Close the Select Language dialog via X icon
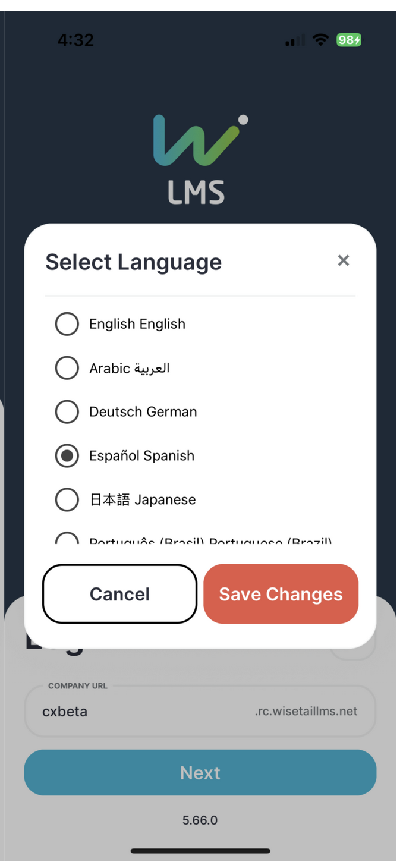The image size is (403, 868). (344, 260)
